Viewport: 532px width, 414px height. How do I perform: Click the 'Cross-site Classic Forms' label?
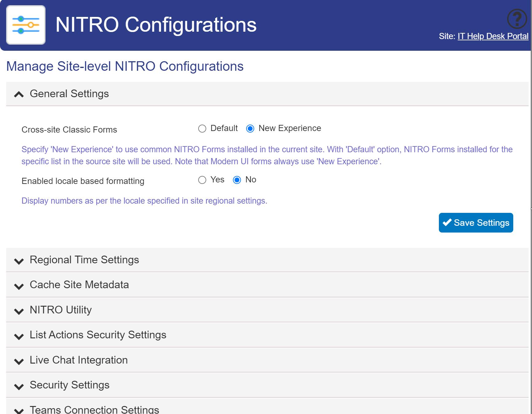point(69,130)
